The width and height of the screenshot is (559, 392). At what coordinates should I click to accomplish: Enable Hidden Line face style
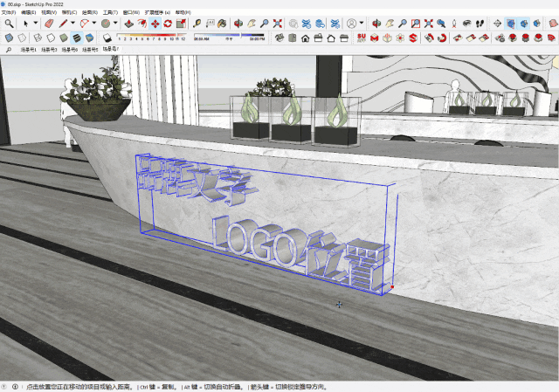(51, 38)
